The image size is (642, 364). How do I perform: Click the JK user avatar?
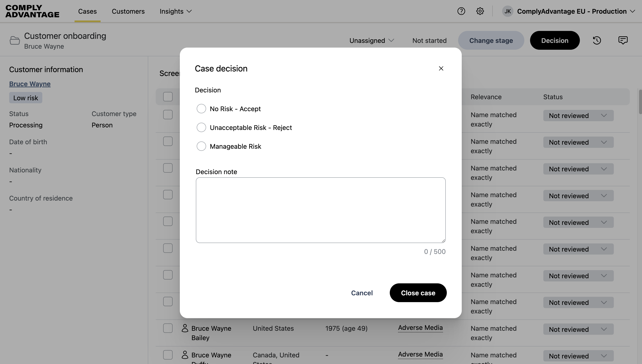(x=508, y=11)
